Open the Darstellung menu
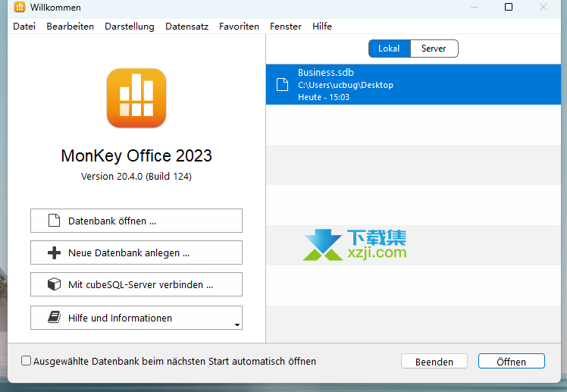This screenshot has width=567, height=392. 130,27
